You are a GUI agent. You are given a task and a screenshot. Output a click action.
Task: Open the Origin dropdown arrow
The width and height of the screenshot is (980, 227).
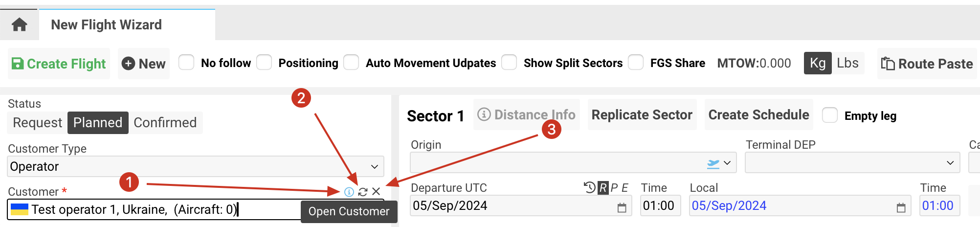pos(727,163)
